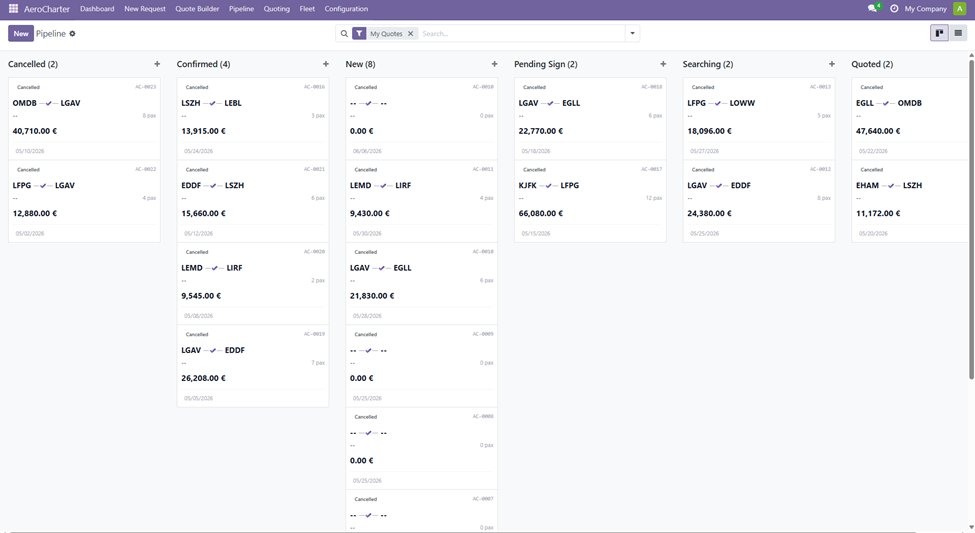Open the 9,545.00 € quote card
This screenshot has height=533, width=975.
click(252, 284)
